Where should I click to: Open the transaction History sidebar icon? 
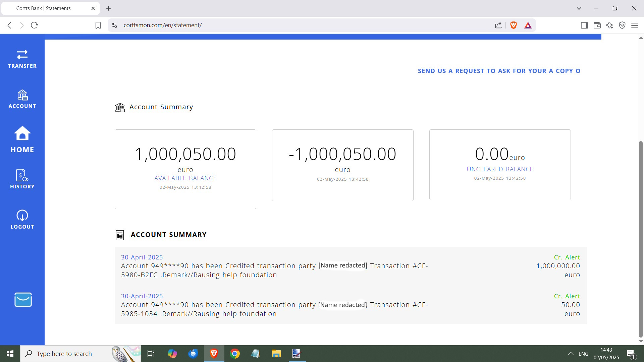(22, 180)
